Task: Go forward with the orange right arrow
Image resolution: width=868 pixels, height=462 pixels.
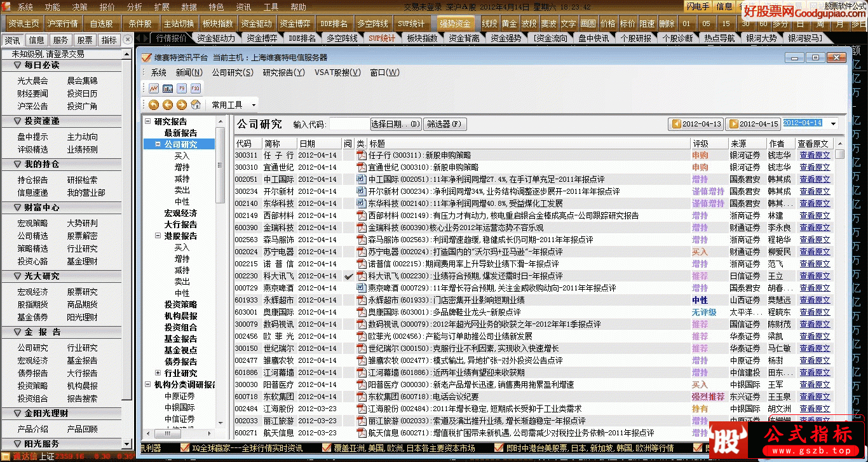Action: [x=182, y=105]
